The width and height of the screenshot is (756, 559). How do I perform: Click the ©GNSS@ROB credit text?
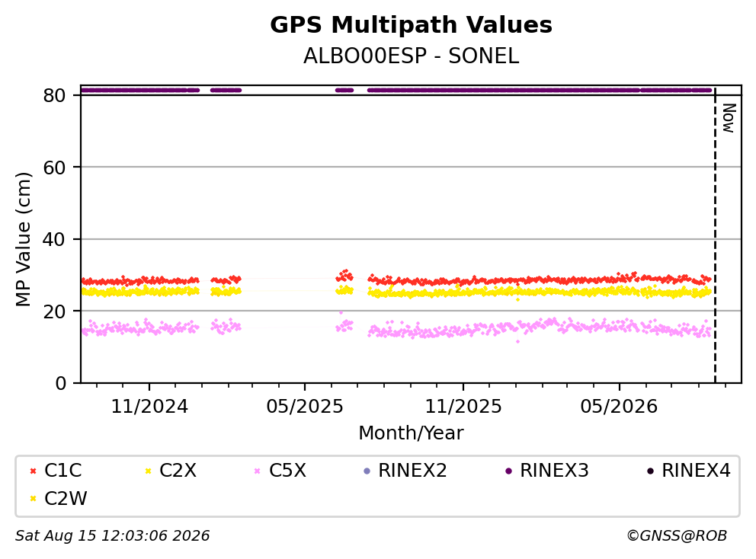[x=677, y=536]
